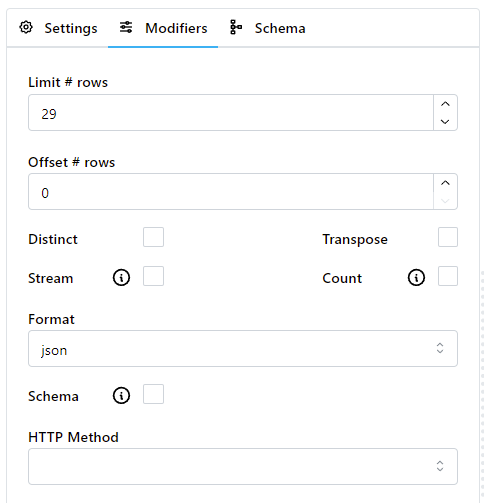This screenshot has height=503, width=484.
Task: Decrease the Limit # rows value
Action: 445,122
